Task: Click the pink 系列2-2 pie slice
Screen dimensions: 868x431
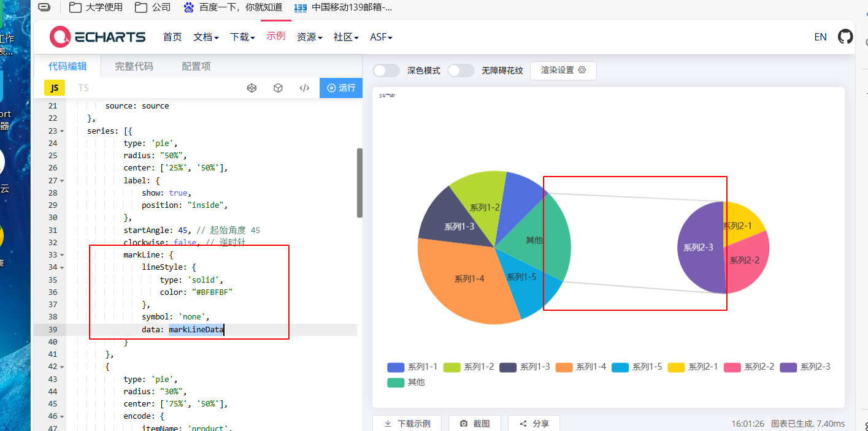Action: (746, 264)
